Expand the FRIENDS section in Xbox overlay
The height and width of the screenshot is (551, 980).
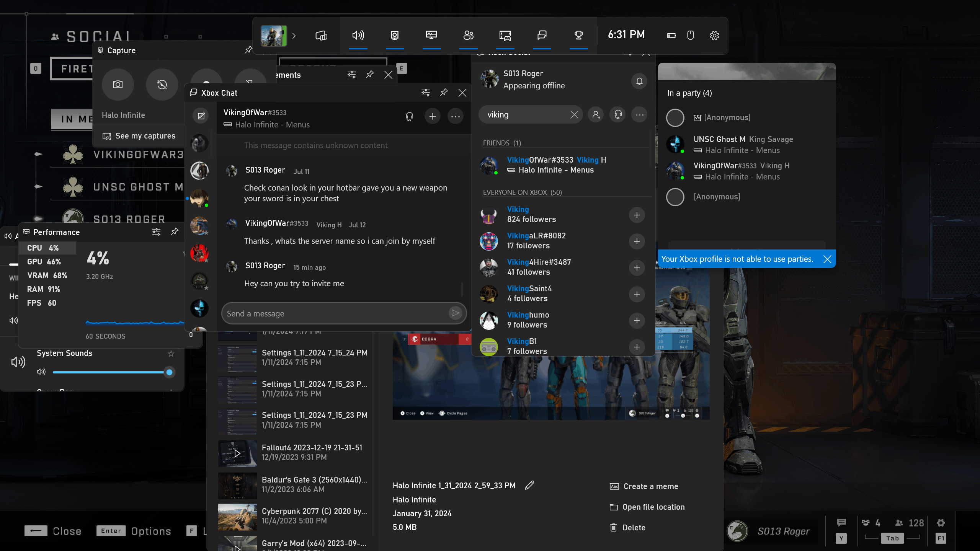pyautogui.click(x=501, y=142)
